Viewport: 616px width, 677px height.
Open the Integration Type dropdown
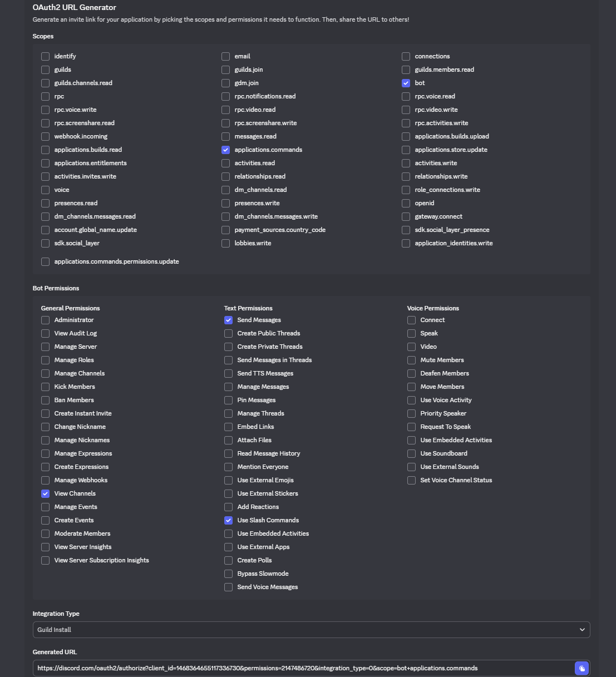[311, 630]
